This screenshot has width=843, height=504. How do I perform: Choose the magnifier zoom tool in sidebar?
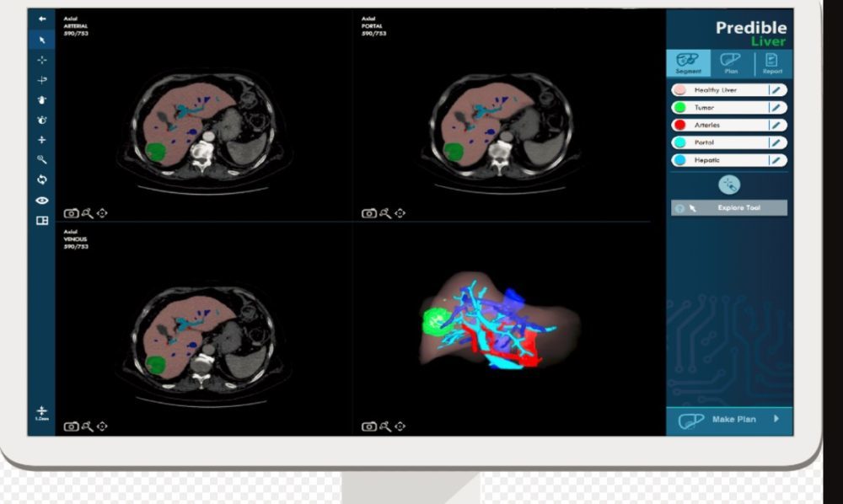coord(42,159)
